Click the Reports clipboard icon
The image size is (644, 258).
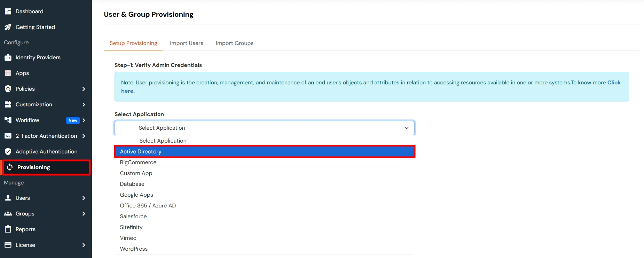click(8, 229)
